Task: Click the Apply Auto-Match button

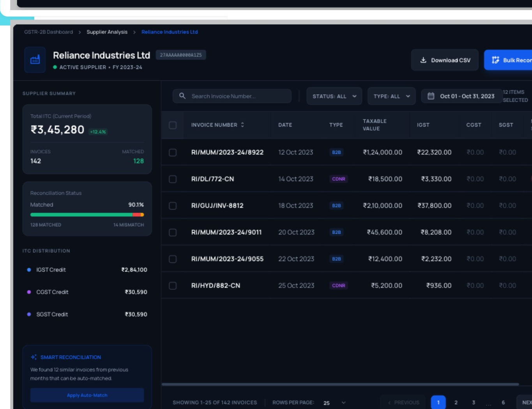Action: pos(87,395)
